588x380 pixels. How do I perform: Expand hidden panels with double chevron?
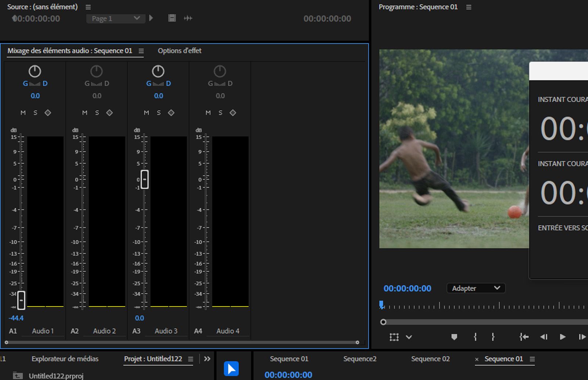(207, 359)
